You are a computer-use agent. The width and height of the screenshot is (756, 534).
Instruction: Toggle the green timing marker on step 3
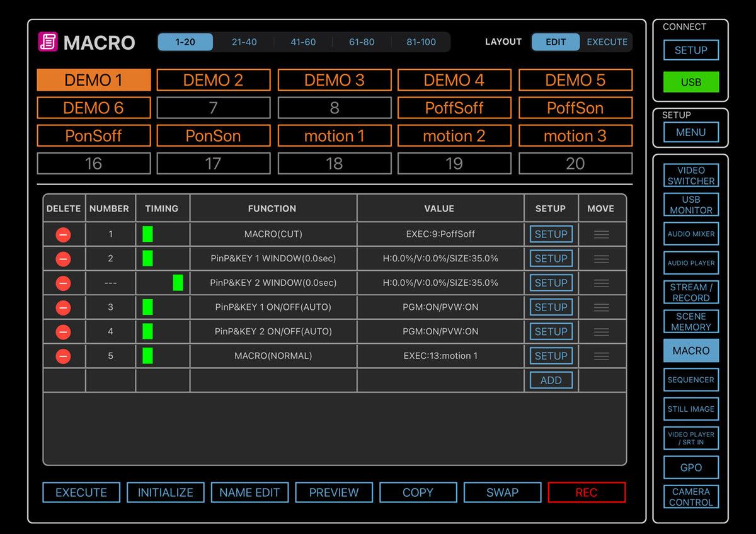pos(148,307)
